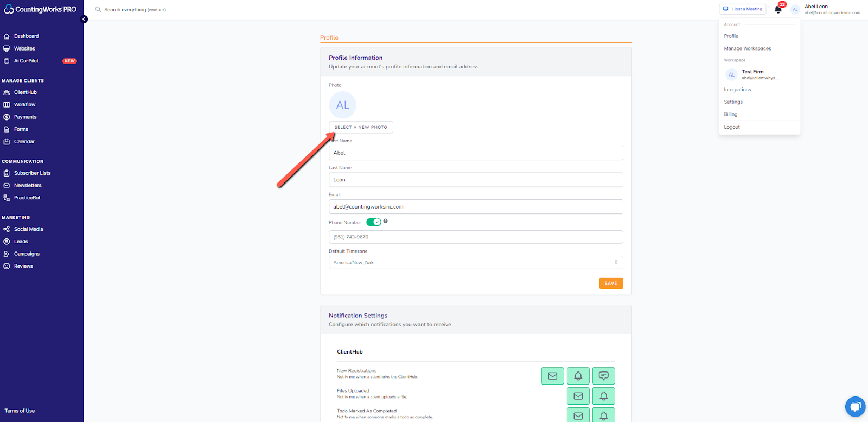This screenshot has width=868, height=422.
Task: Click the Host a Meeting button
Action: (x=743, y=9)
